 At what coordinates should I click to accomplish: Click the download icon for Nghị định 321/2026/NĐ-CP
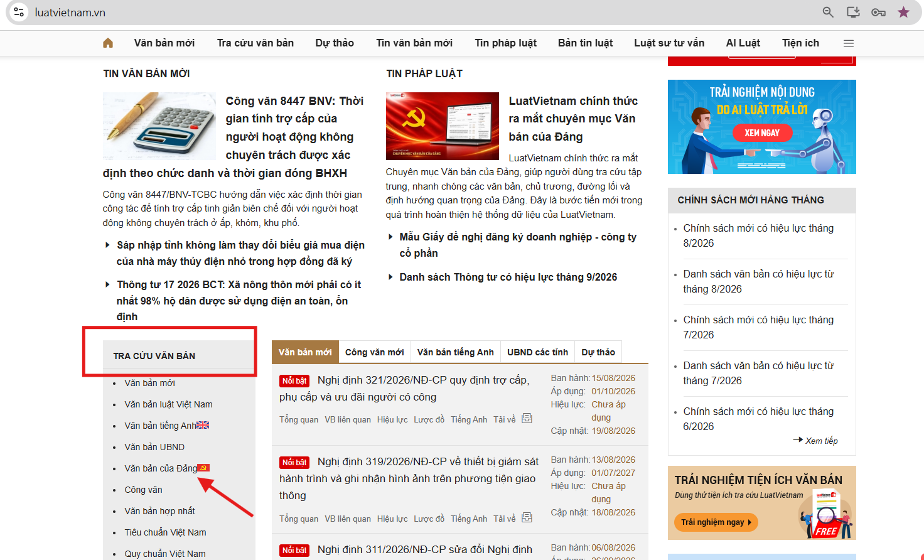527,418
